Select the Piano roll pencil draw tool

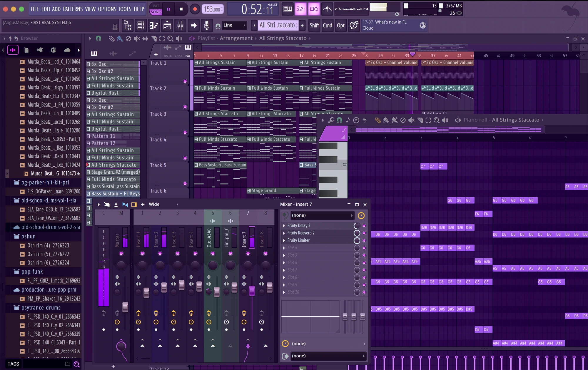click(378, 120)
